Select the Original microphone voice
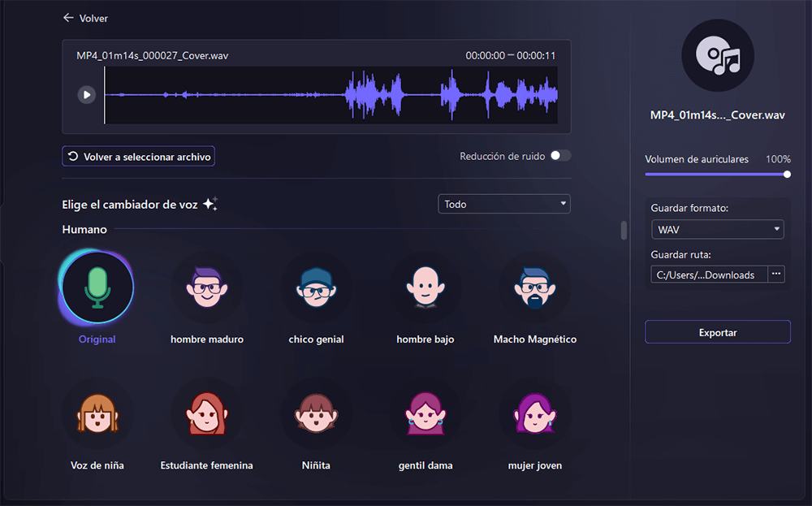 (97, 288)
